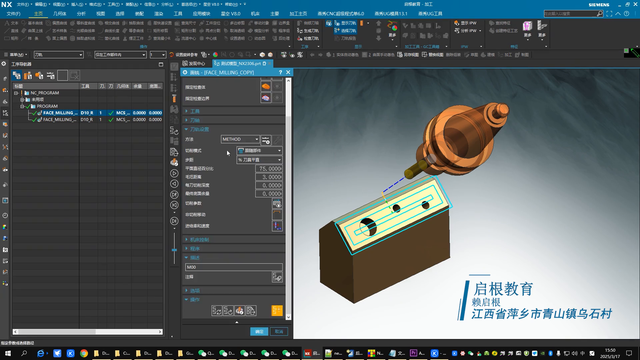The image size is (640, 360).
Task: Toggle the orange preview icon in Actions
Action: 277,311
